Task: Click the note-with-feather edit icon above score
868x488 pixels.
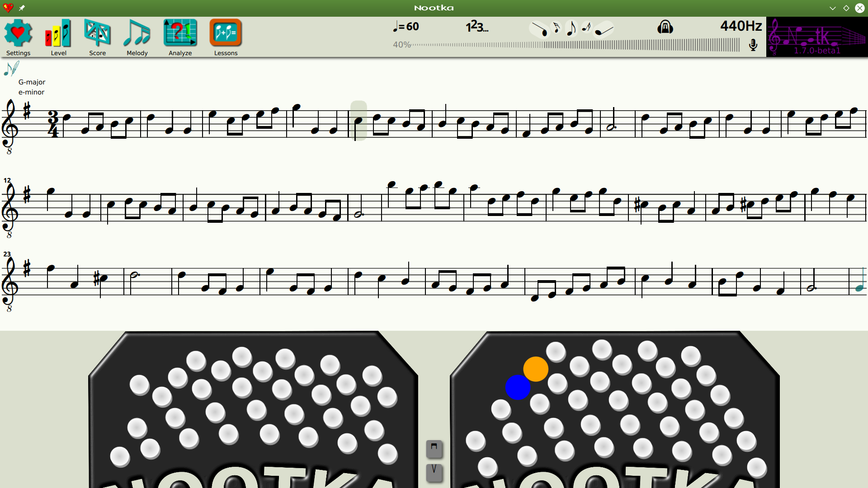Action: [11, 69]
